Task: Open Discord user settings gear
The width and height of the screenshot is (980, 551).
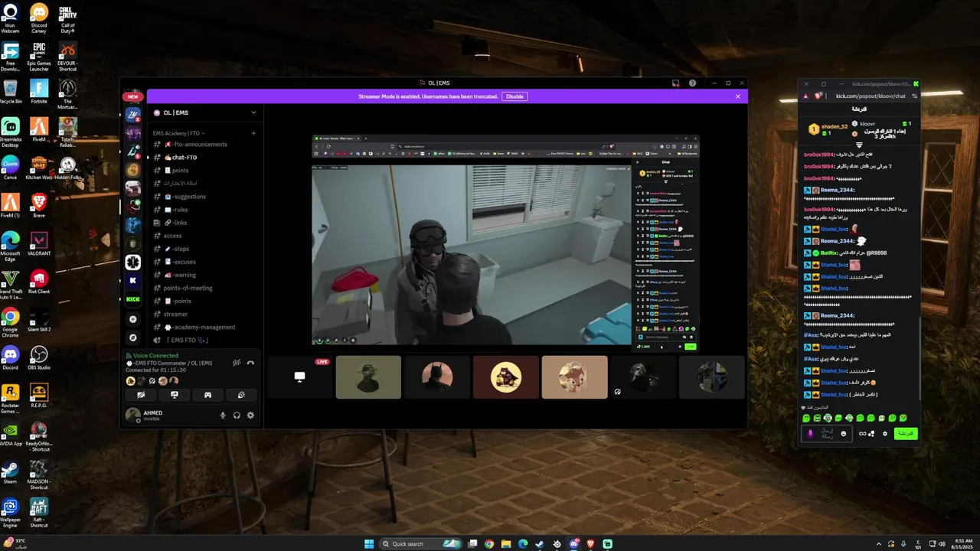Action: click(x=250, y=416)
